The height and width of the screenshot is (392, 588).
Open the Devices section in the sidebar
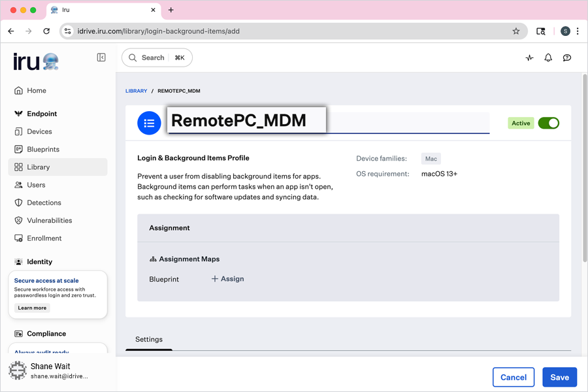coord(39,131)
